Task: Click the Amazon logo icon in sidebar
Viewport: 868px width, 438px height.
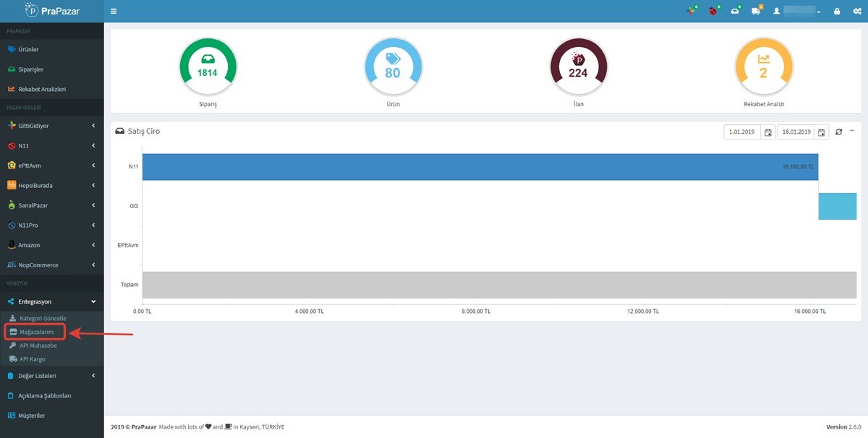Action: [11, 245]
